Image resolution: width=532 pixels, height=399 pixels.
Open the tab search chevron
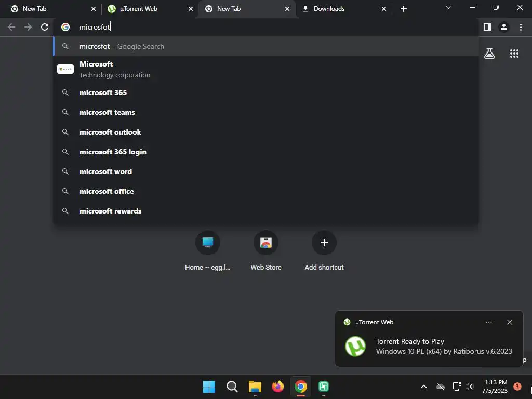point(448,7)
